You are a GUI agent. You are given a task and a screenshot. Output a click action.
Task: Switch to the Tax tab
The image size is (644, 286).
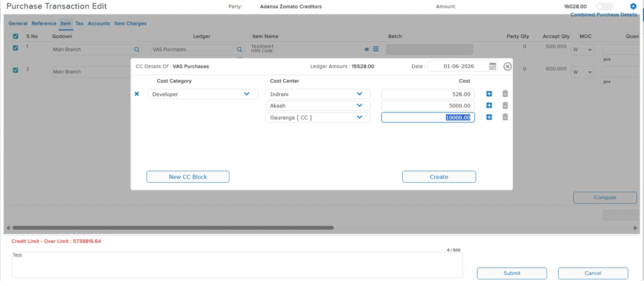pos(79,23)
